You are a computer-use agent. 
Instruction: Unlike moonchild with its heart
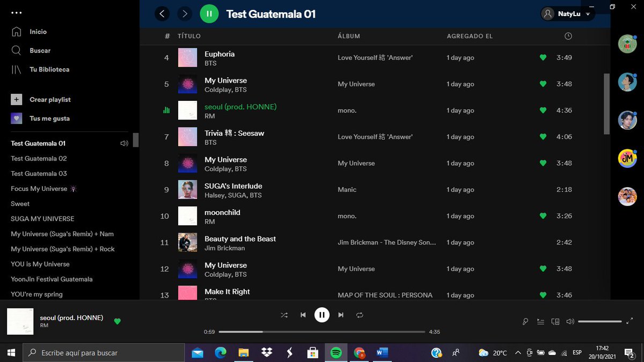pos(543,216)
